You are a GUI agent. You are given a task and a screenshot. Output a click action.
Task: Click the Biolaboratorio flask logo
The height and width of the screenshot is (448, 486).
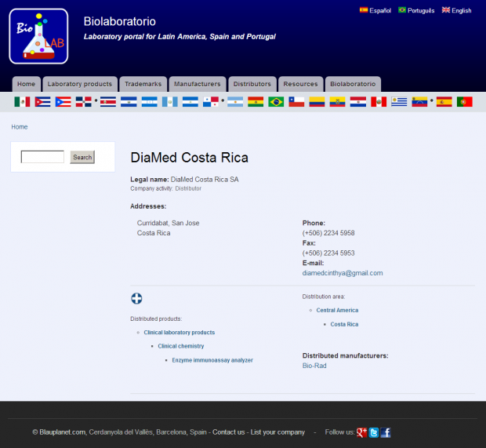(x=38, y=36)
